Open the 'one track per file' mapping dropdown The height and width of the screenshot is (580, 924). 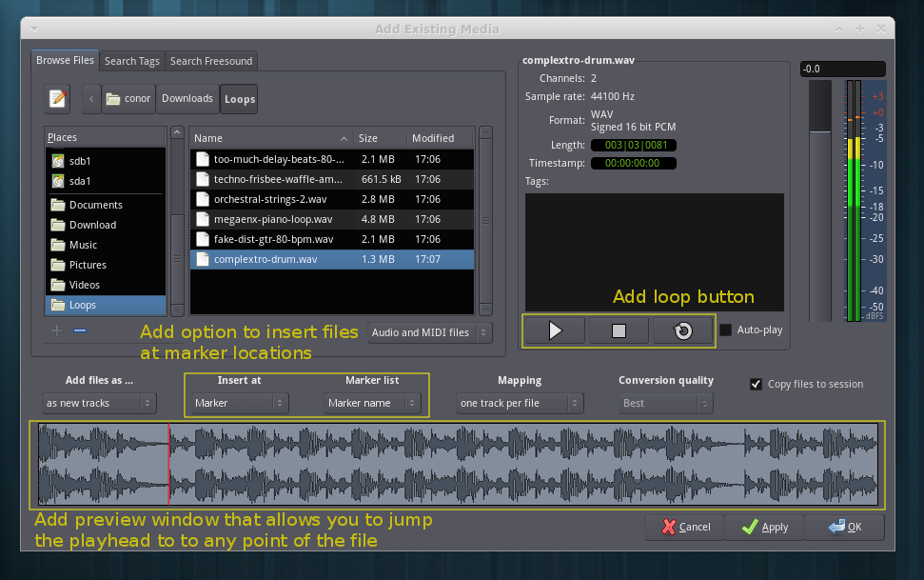point(520,403)
